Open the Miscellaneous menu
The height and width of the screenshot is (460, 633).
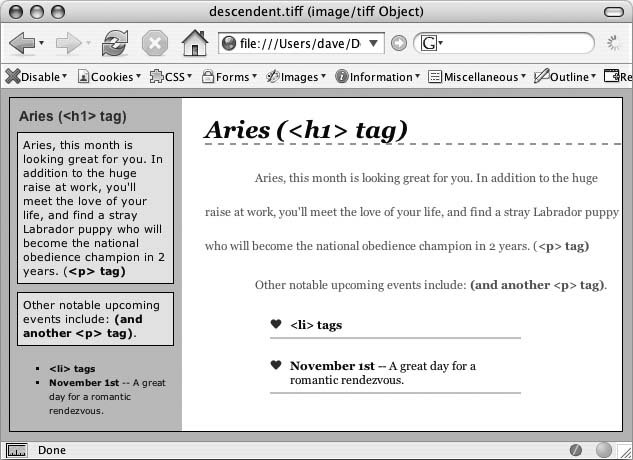click(477, 76)
